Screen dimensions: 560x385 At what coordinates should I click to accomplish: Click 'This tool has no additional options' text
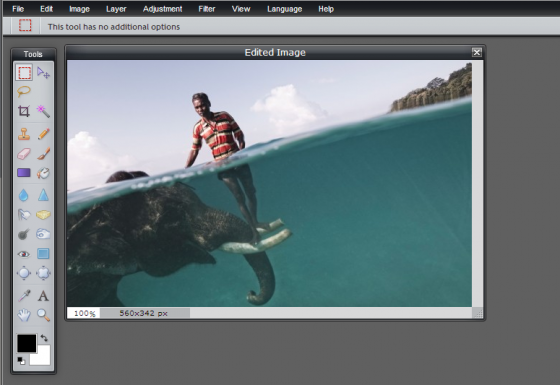[x=114, y=27]
